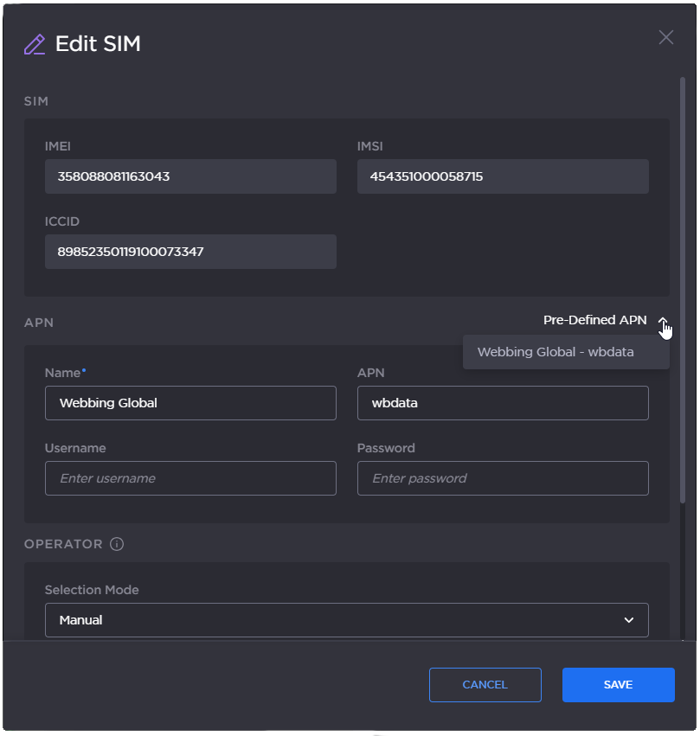Open the Selection Mode dropdown showing Manual
700x736 pixels.
point(346,620)
